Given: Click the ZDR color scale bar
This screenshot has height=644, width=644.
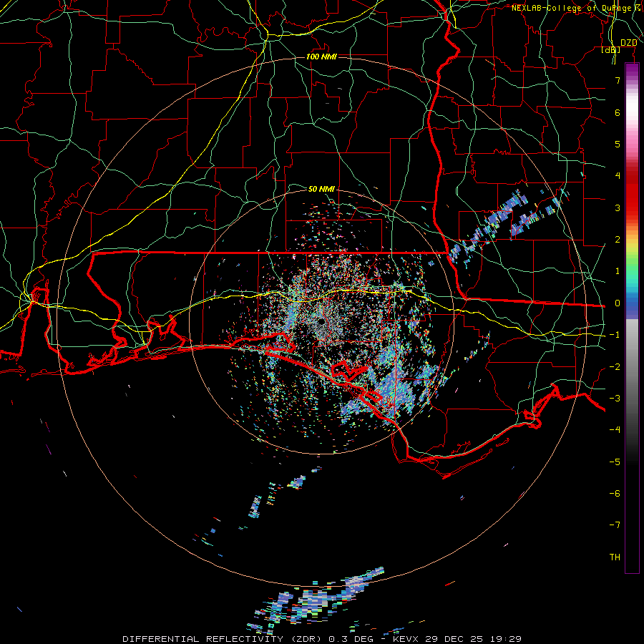Looking at the screenshot, I should click(632, 318).
